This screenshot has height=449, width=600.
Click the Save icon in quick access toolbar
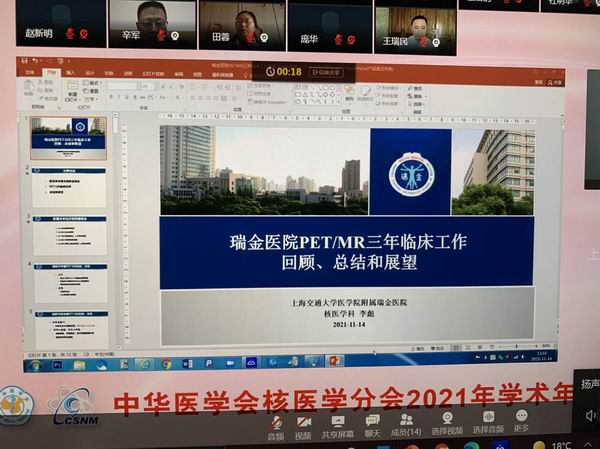point(24,60)
